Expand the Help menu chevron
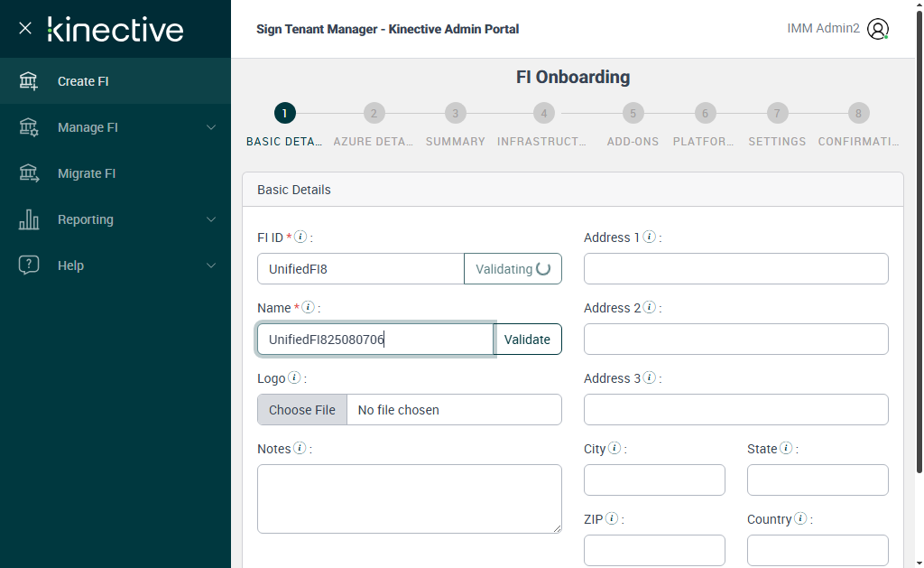The image size is (924, 568). click(x=211, y=265)
